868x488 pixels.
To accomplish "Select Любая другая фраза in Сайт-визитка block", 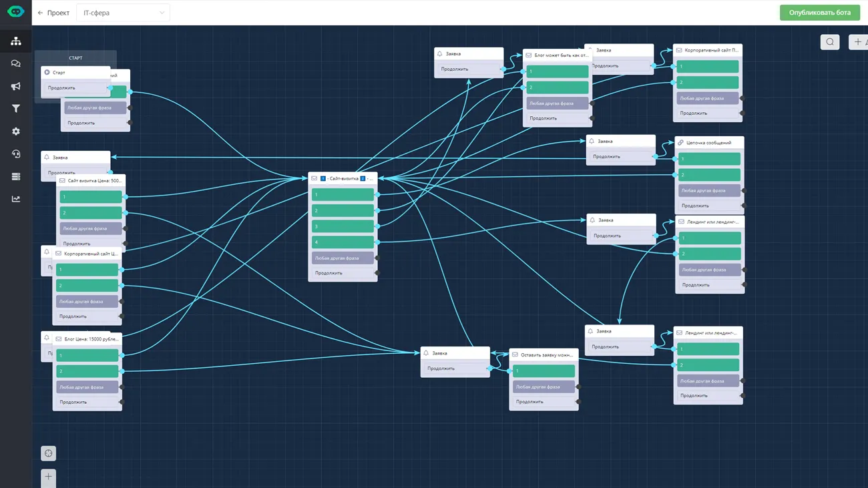I will 343,258.
